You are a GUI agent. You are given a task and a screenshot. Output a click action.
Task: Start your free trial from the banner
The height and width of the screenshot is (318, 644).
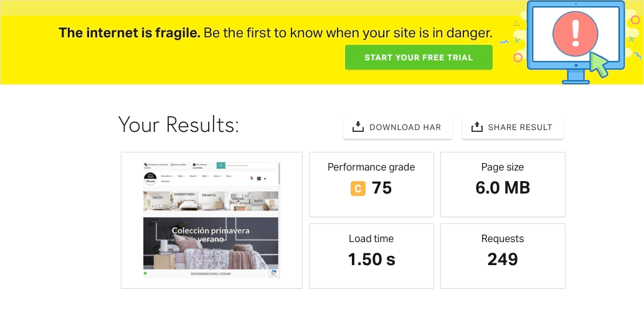coord(419,57)
